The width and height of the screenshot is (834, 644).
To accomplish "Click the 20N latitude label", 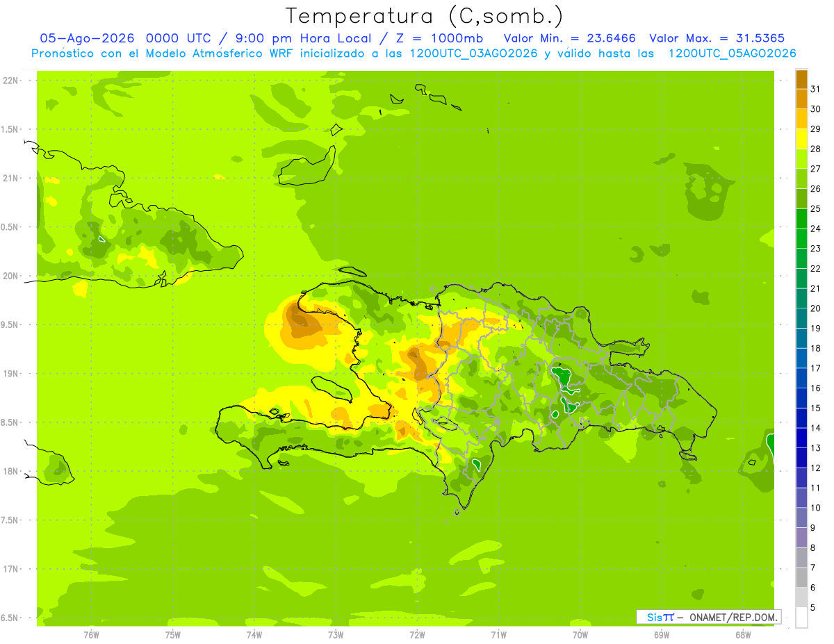I will pos(10,276).
